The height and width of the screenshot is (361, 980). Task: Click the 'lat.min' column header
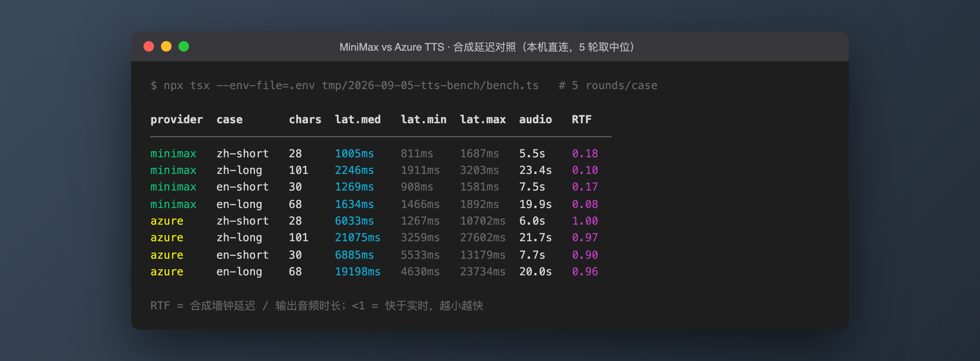coord(423,119)
